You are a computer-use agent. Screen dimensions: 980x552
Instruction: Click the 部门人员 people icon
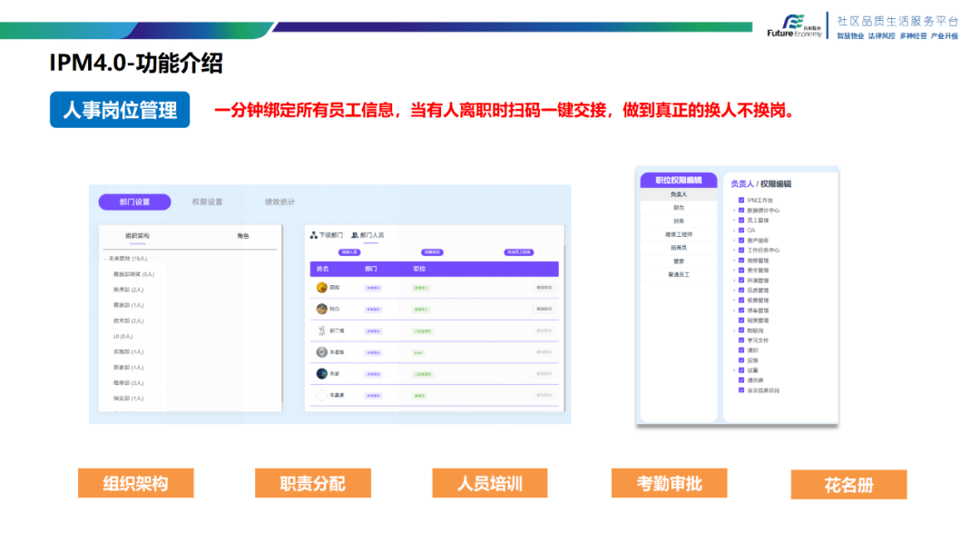356,235
